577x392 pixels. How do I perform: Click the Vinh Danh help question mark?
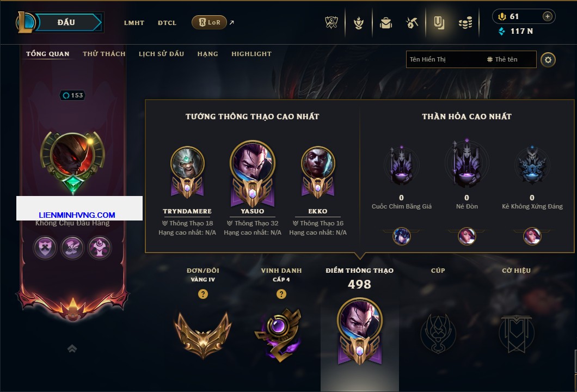[281, 293]
